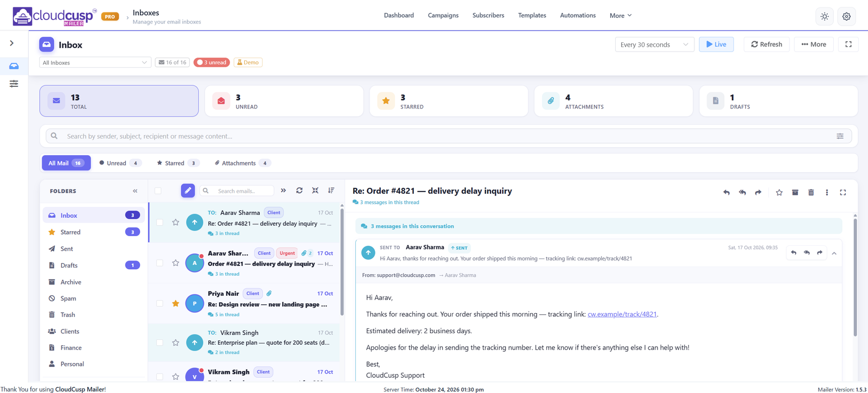Switch to the Unread filter tab
Screen dimensions: 868x393
click(x=120, y=163)
